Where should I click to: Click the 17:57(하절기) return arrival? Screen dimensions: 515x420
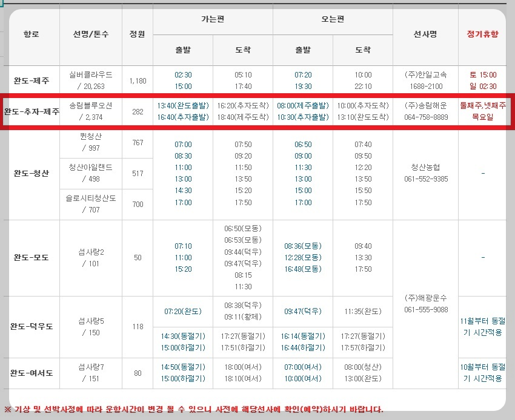[x=363, y=348]
